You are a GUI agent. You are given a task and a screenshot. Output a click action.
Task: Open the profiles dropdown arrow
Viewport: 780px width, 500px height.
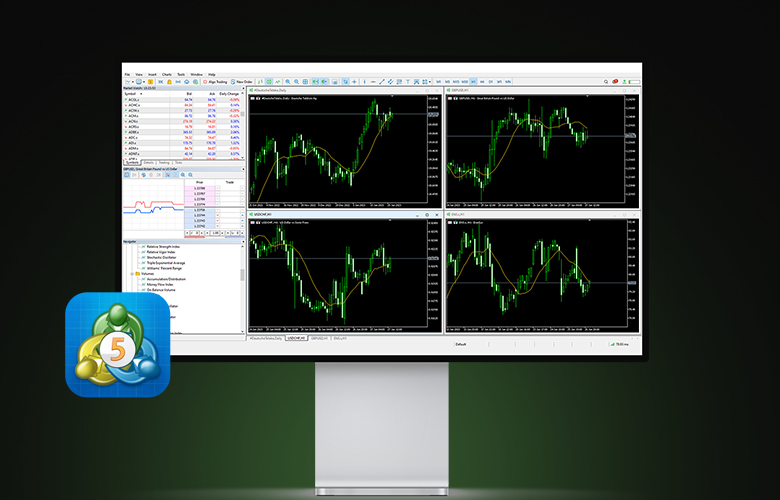tap(144, 82)
